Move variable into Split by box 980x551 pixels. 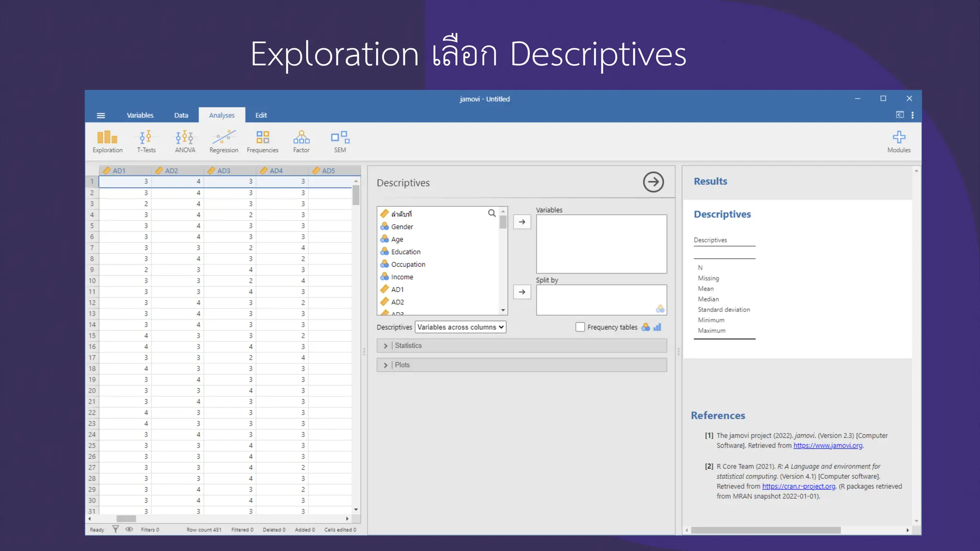(522, 292)
